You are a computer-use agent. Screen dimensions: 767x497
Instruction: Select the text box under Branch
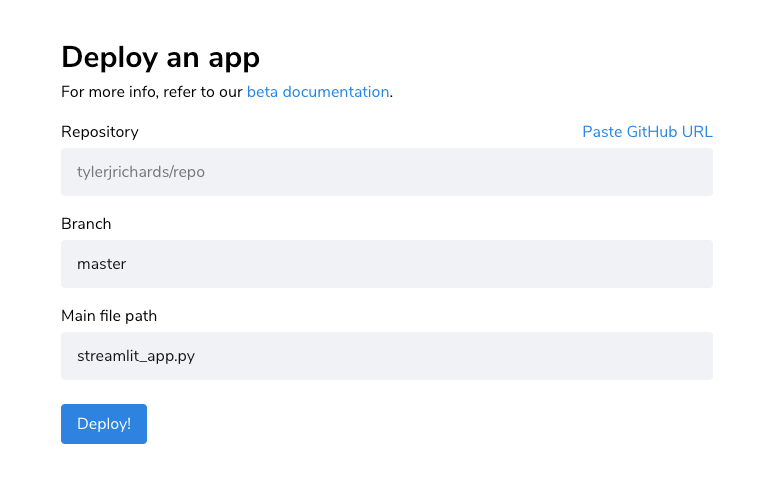386,264
